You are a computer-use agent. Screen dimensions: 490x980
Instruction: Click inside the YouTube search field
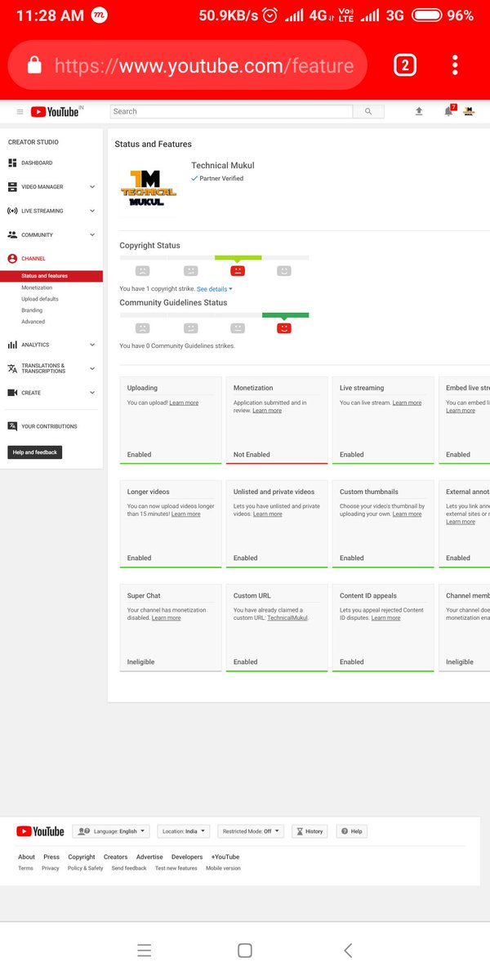pos(231,112)
